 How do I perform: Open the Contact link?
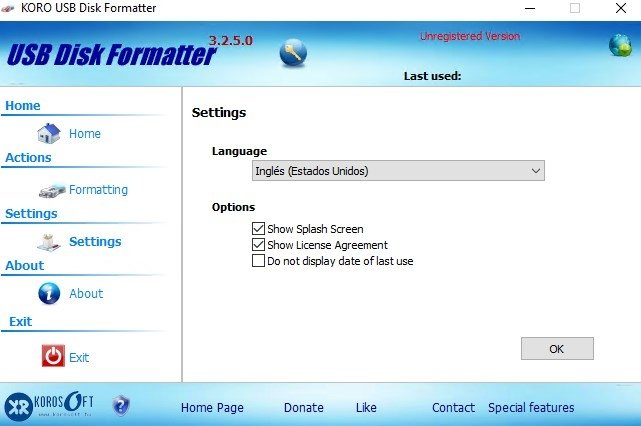(453, 408)
